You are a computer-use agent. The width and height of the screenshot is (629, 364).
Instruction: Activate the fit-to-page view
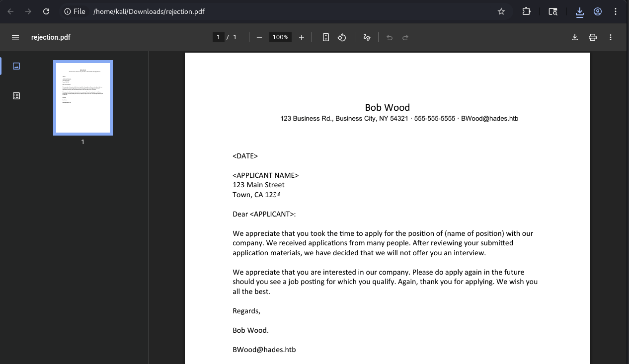click(x=325, y=37)
